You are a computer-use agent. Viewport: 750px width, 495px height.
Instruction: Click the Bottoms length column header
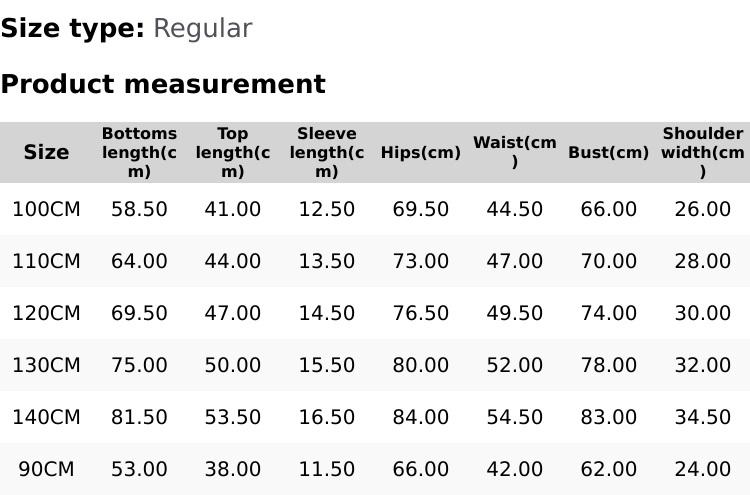click(x=139, y=152)
